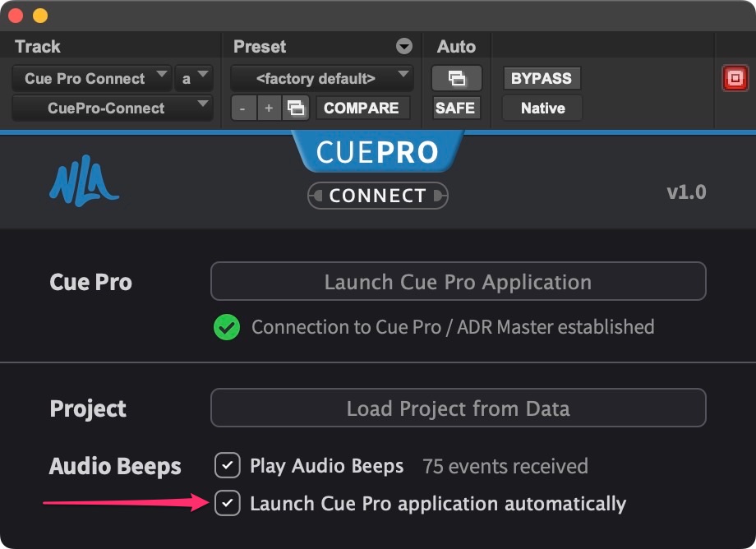Click the red target plug-in button
The height and width of the screenshot is (549, 756).
735,78
